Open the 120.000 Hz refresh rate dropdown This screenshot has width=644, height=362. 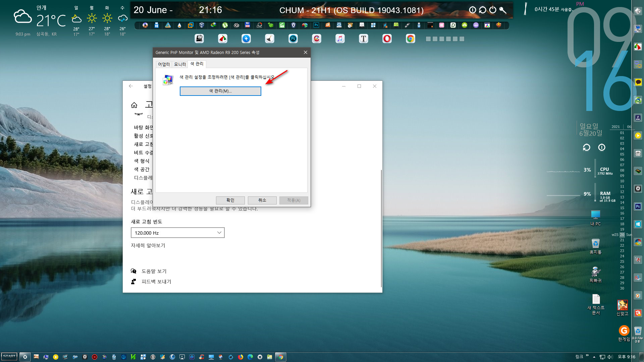click(177, 233)
